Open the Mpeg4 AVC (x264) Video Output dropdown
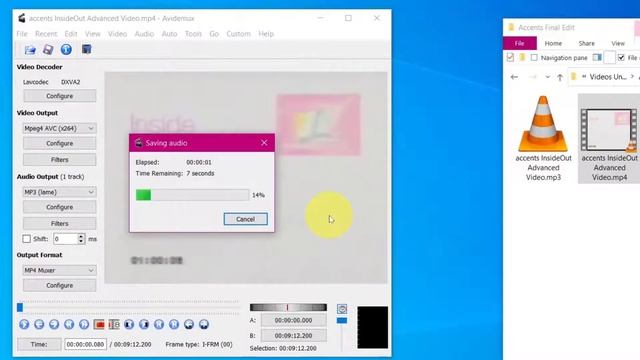The width and height of the screenshot is (640, 360). [59, 128]
